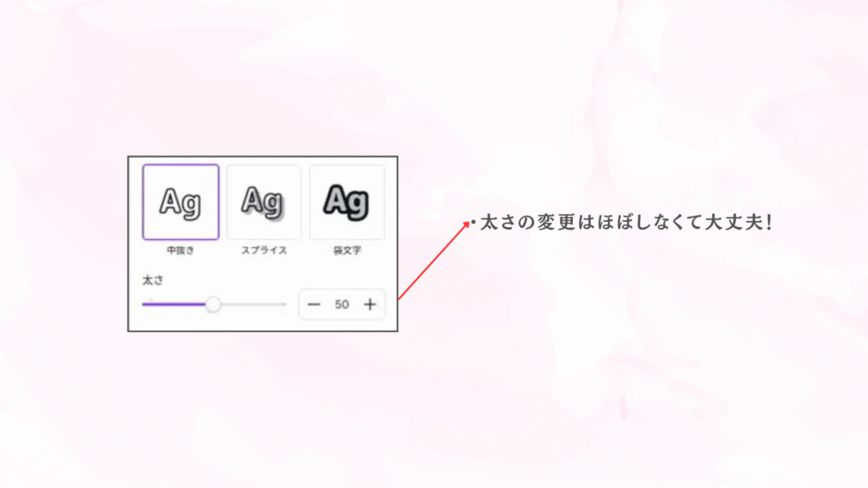Screen dimensions: 868x488
Task: Choose the スプライス splice text effect
Action: coord(264,202)
